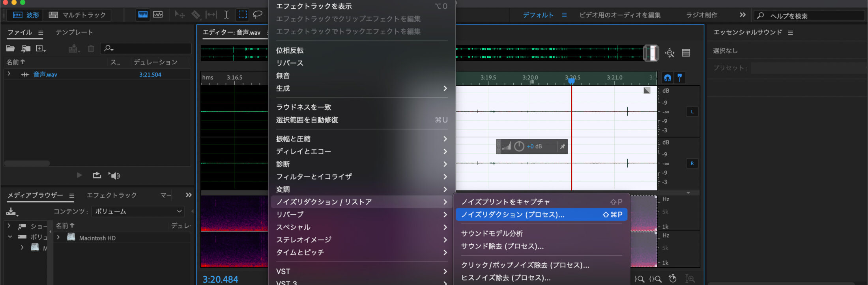Select the Time Selection I-beam tool
The width and height of the screenshot is (868, 285).
[226, 15]
